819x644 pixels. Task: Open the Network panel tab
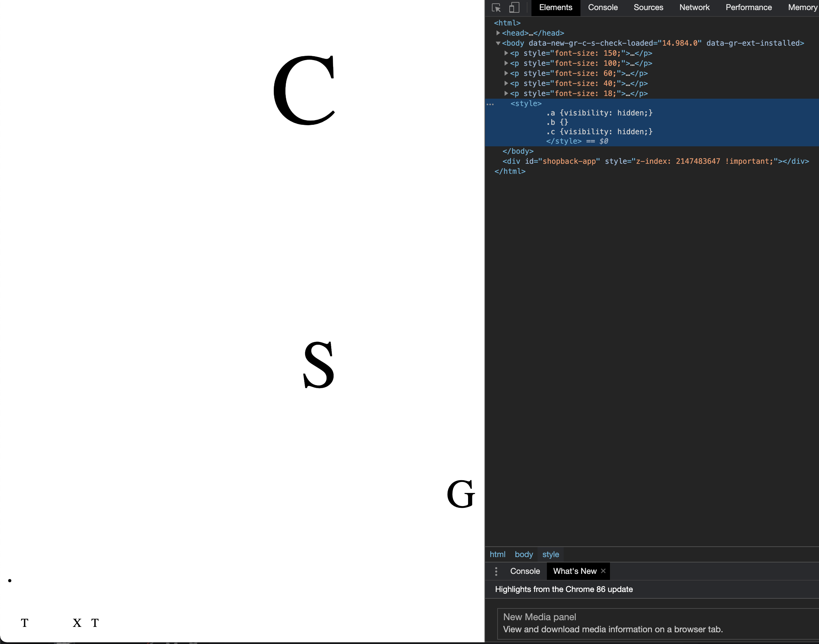pos(694,7)
